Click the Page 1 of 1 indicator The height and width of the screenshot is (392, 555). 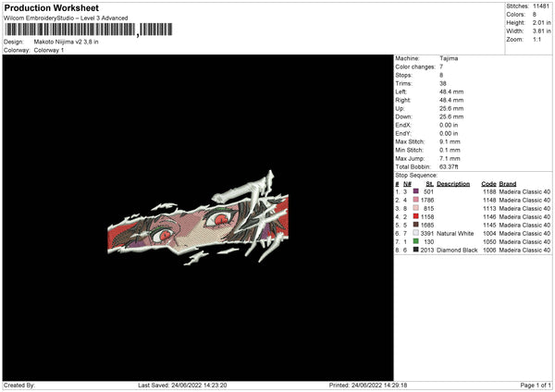pos(536,385)
